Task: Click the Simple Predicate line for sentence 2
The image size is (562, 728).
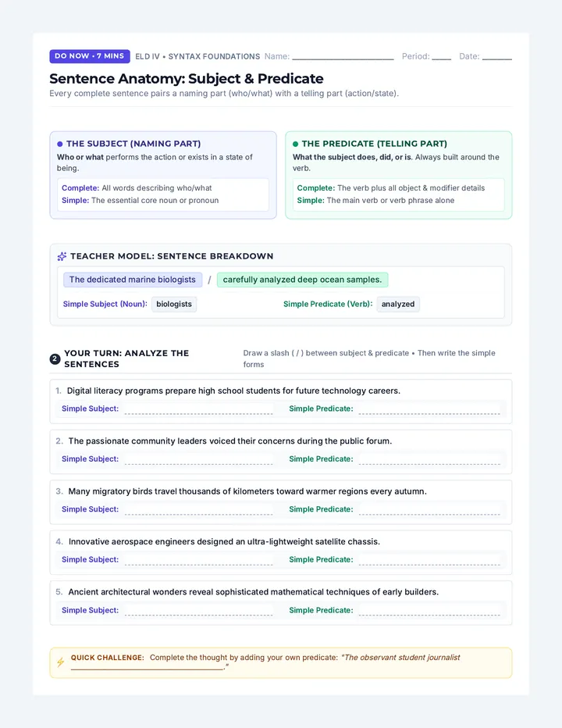Action: pos(429,459)
